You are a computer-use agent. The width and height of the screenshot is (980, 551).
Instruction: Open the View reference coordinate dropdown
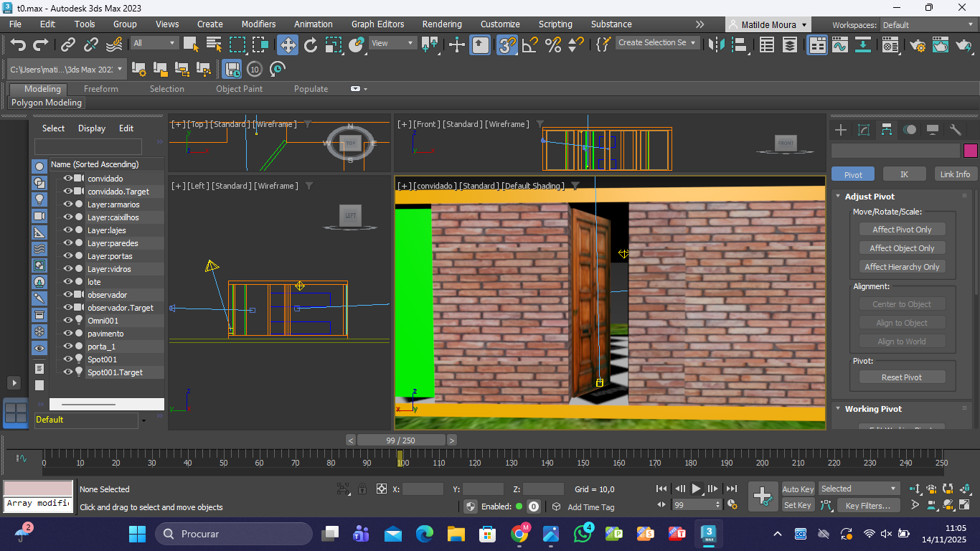point(392,43)
